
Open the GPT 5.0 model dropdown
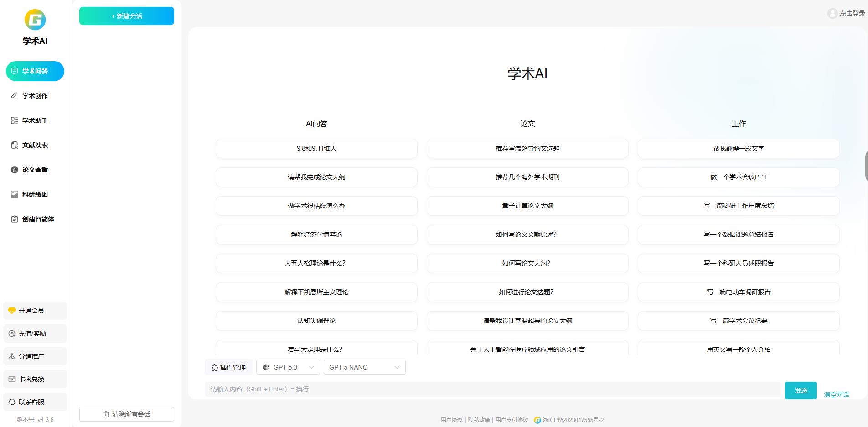(288, 367)
